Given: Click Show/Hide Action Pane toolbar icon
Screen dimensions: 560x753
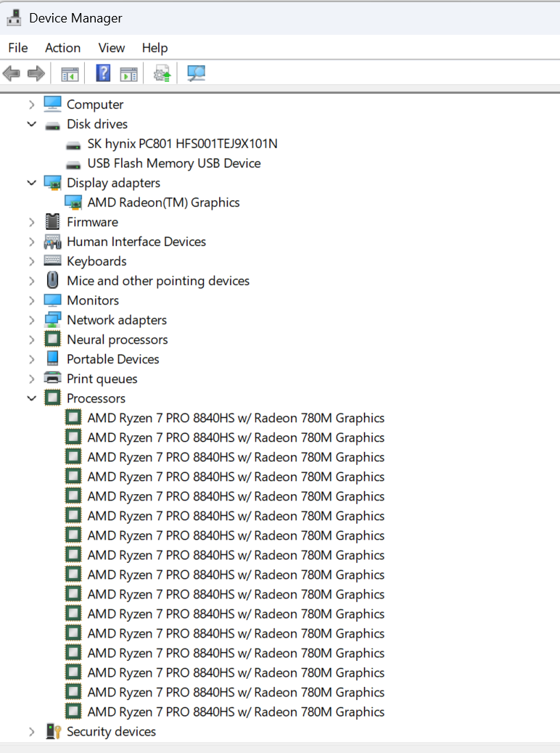Looking at the screenshot, I should click(128, 74).
